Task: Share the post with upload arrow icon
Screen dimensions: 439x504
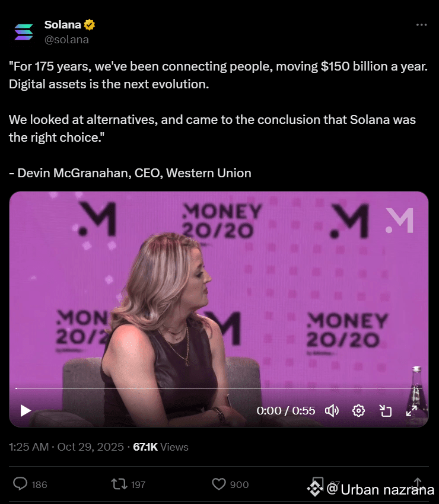Action: click(418, 484)
